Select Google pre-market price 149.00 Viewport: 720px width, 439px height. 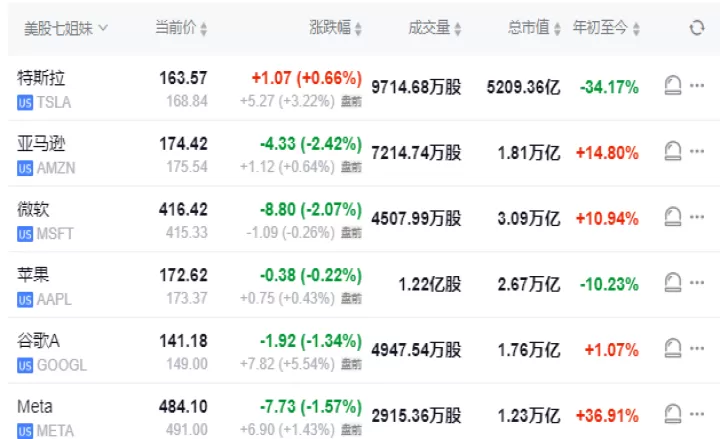coord(187,364)
